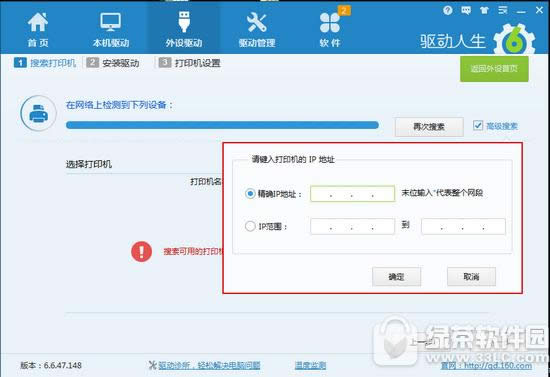The width and height of the screenshot is (550, 377).
Task: Click the red exclamation warning icon
Action: point(141,251)
